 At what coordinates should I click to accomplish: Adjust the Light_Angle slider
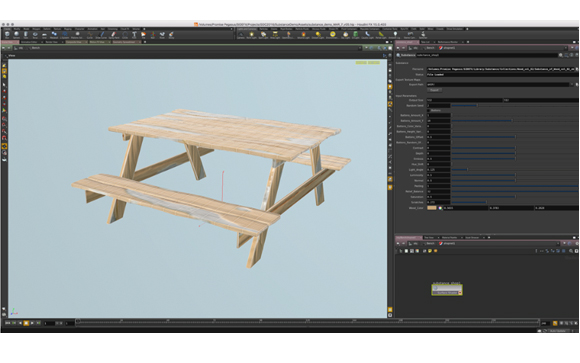514,169
